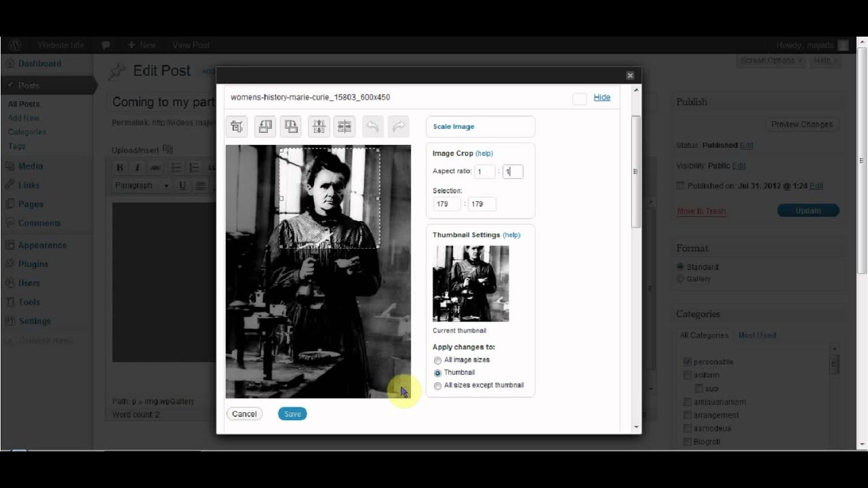Toggle Italic in post editor toolbar

coord(138,167)
